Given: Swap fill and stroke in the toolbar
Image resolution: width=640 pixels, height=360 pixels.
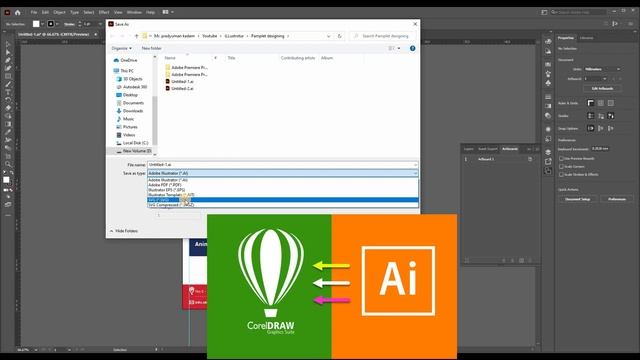Looking at the screenshot, I should click(x=11, y=173).
